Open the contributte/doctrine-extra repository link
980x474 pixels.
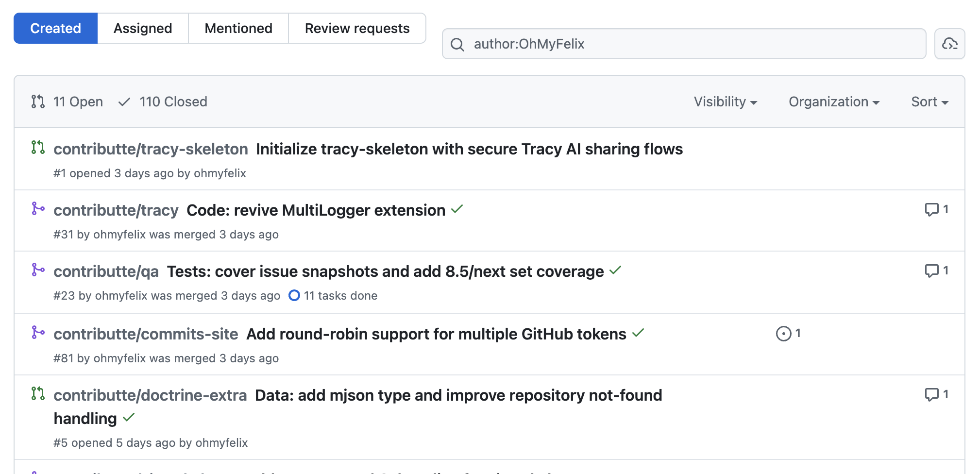point(150,395)
